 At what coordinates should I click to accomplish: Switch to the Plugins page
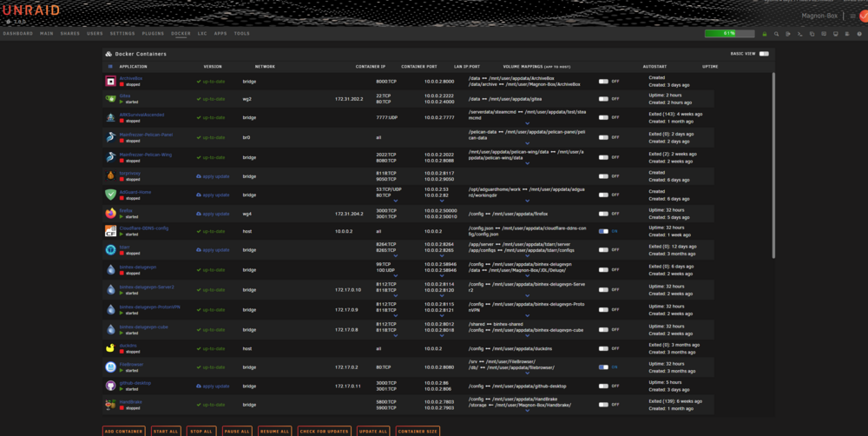coord(153,34)
